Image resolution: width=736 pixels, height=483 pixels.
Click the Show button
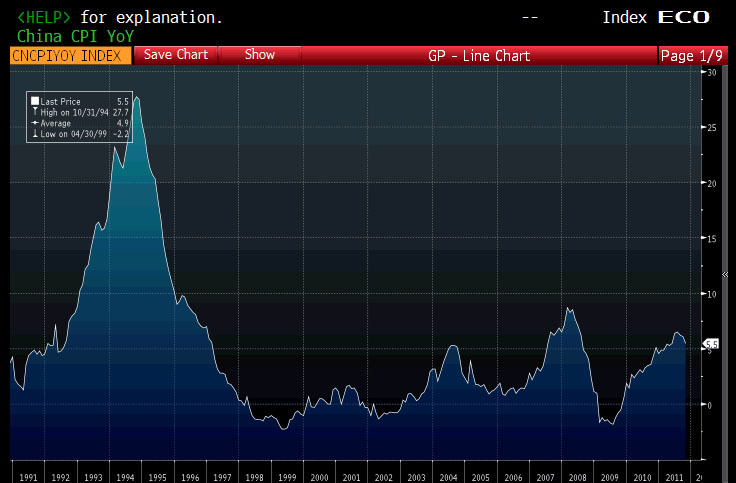point(260,55)
